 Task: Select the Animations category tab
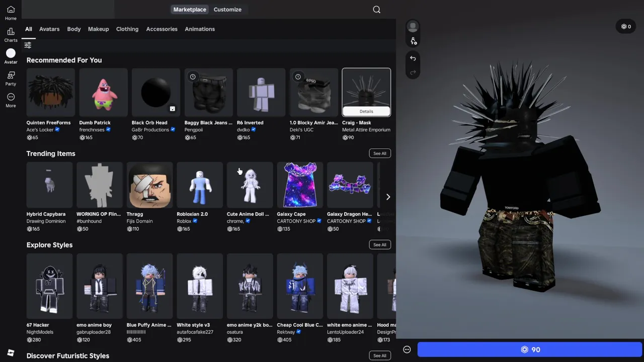point(200,29)
